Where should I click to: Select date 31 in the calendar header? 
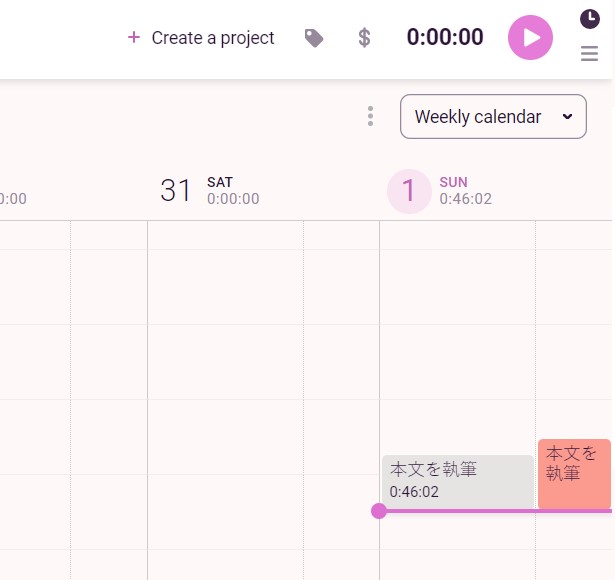(x=176, y=190)
